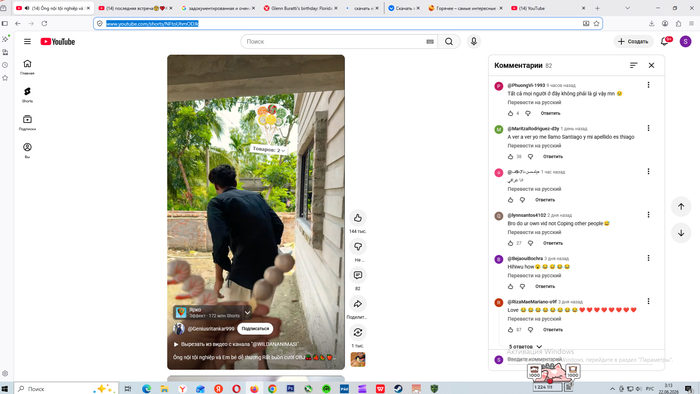Open the notifications bell
Viewport: 700px width, 394px height.
[665, 41]
